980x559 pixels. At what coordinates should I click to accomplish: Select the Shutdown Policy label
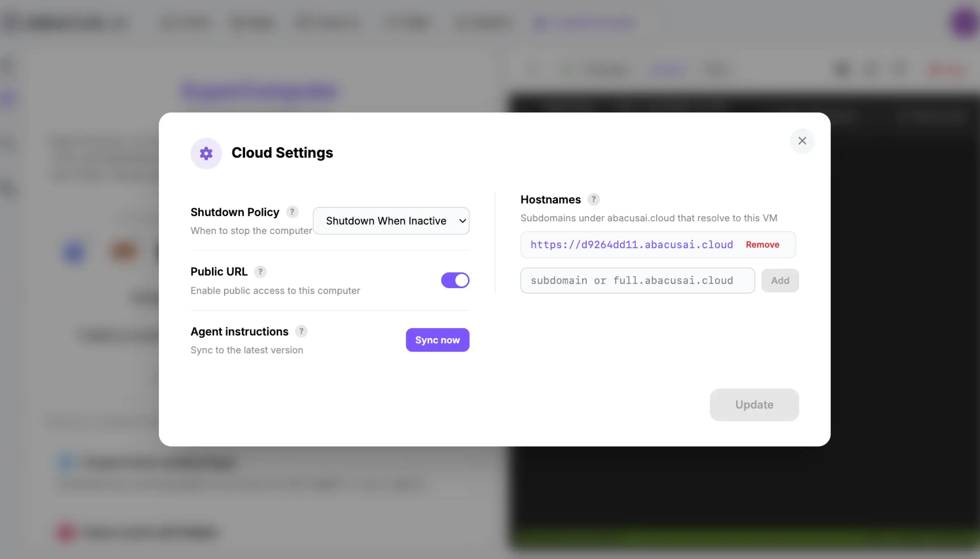tap(235, 212)
